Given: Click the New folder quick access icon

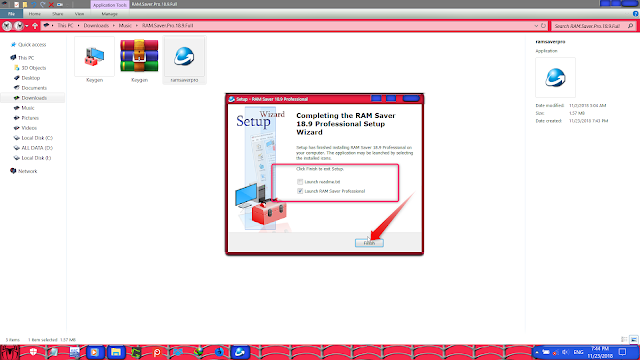Looking at the screenshot, I should (x=25, y=4).
